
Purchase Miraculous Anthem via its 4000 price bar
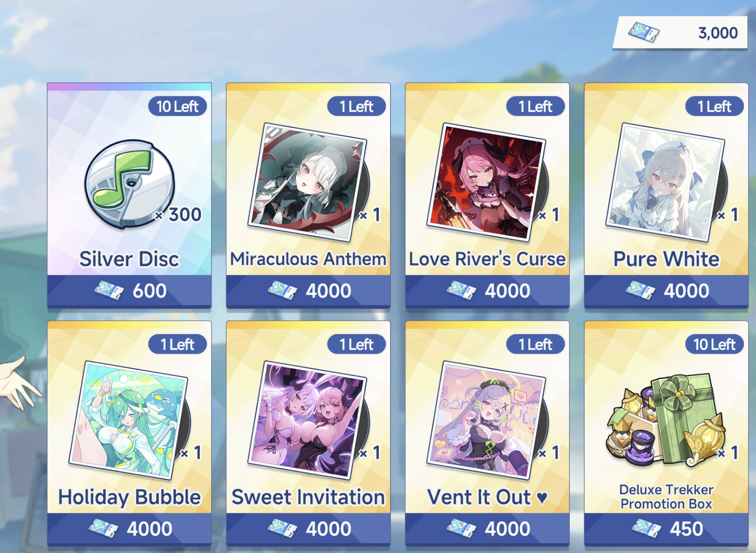308,291
